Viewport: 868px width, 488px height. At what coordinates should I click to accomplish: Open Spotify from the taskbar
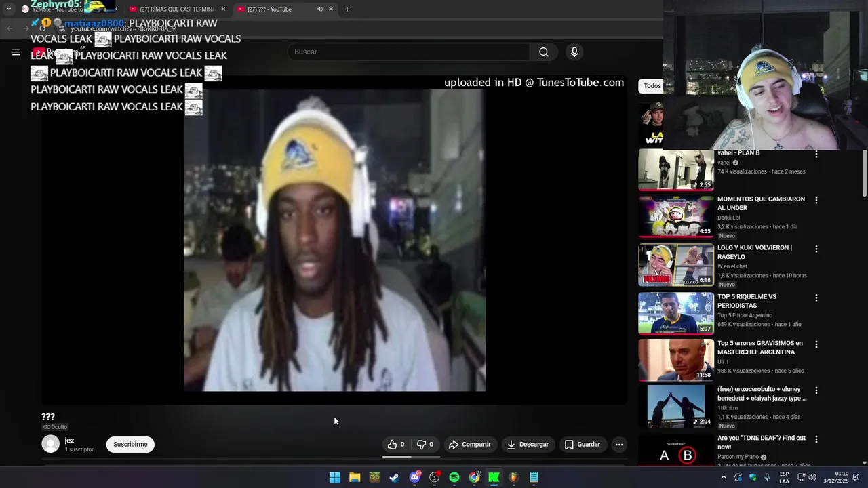click(454, 477)
